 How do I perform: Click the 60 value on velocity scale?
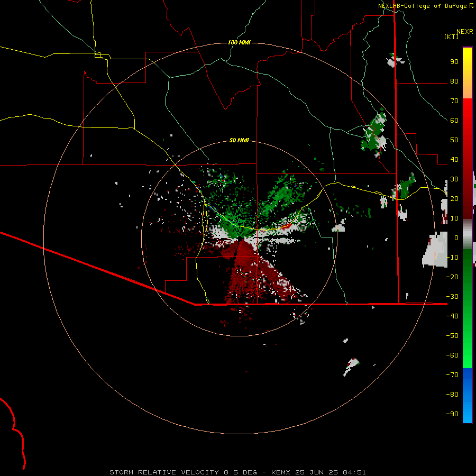coord(454,121)
